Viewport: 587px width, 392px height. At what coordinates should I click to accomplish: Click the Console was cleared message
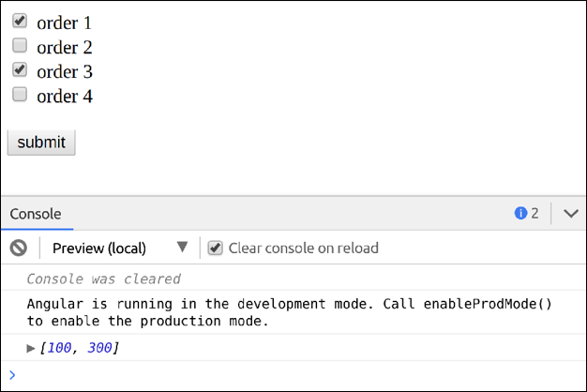[x=104, y=279]
